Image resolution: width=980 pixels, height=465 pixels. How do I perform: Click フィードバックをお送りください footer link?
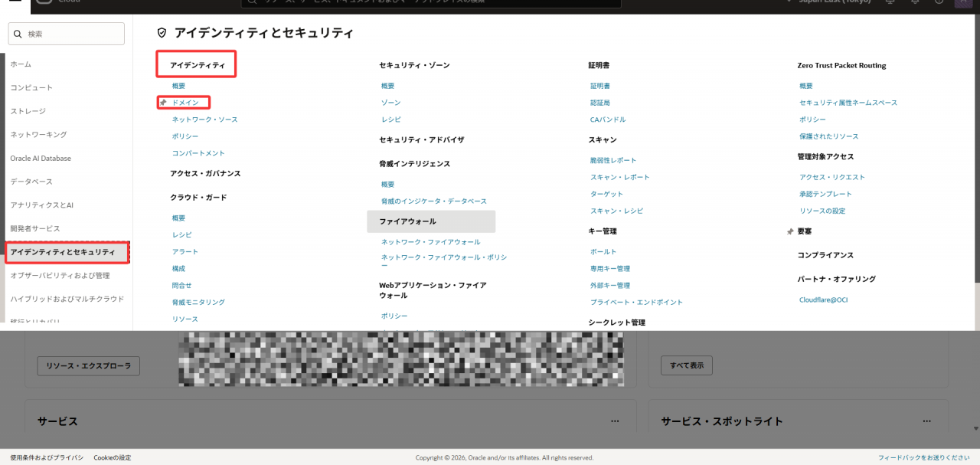tap(924, 458)
